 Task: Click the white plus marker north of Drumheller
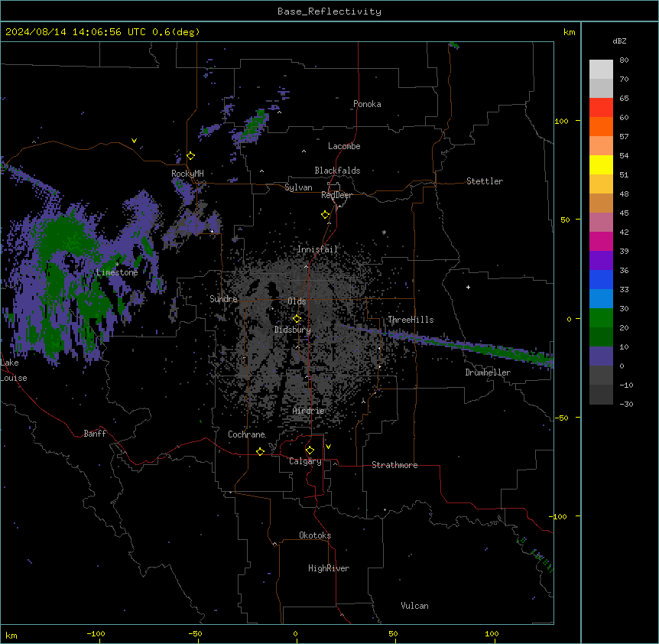tap(468, 287)
